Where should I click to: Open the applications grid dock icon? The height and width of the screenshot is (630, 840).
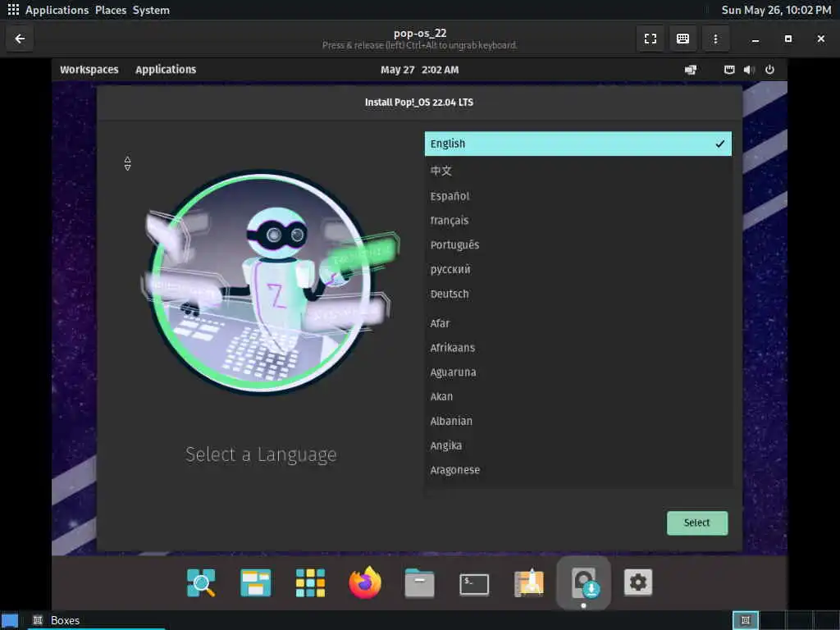click(x=310, y=582)
